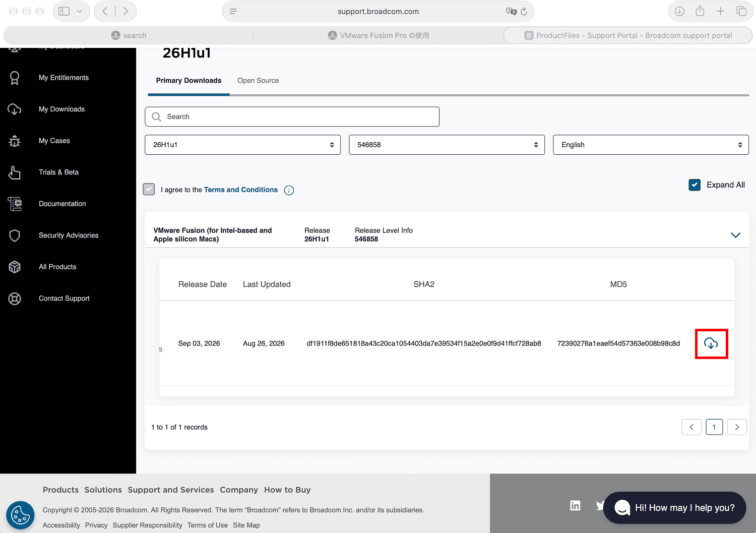Click Trials & Beta hand icon
Viewport: 756px width, 533px height.
tap(15, 172)
